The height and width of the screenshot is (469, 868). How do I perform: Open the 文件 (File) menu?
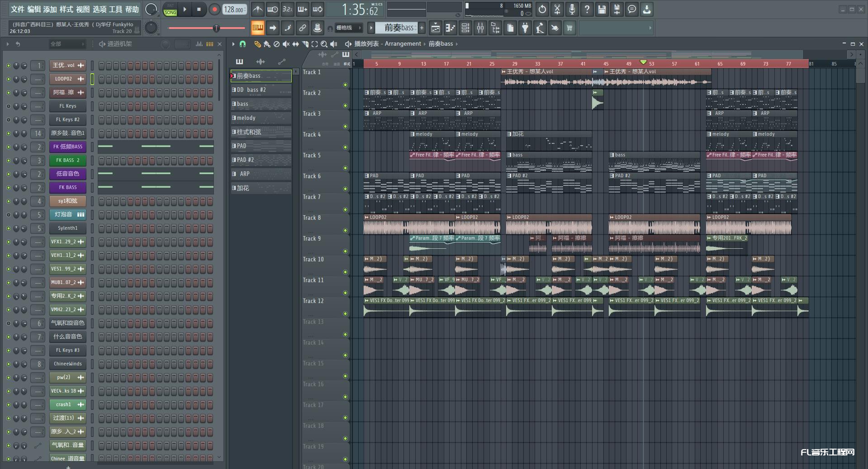coord(17,9)
